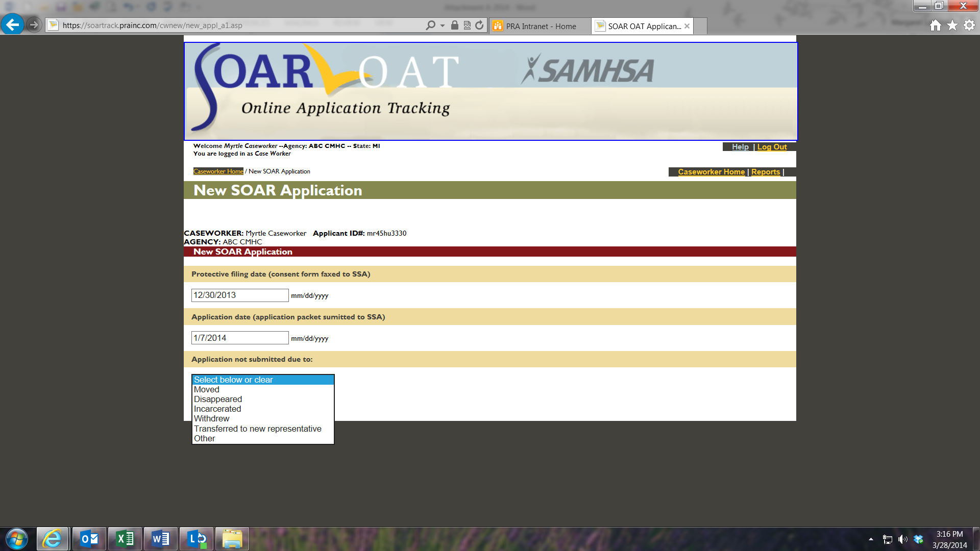980x551 pixels.
Task: Choose 'Incarcerated' from the reason list
Action: (x=217, y=409)
